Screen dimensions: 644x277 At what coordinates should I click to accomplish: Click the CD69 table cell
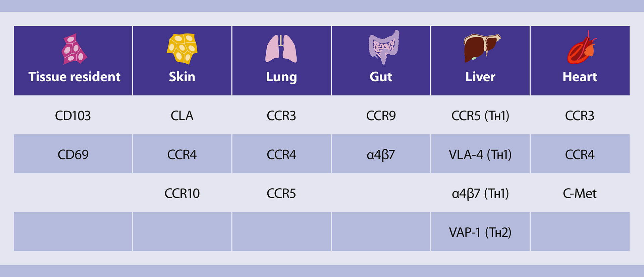(x=73, y=155)
